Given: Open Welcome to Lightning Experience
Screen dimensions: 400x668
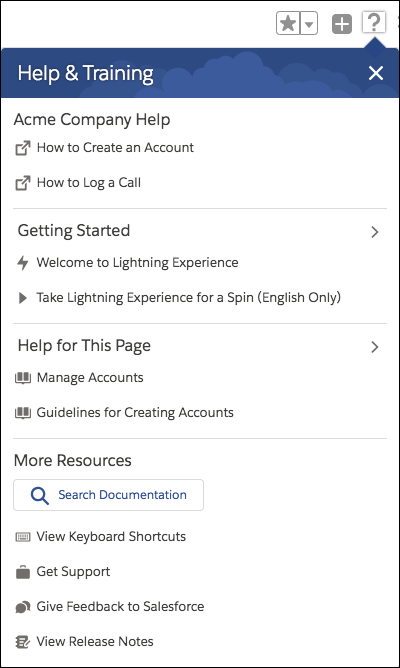Looking at the screenshot, I should coord(137,262).
